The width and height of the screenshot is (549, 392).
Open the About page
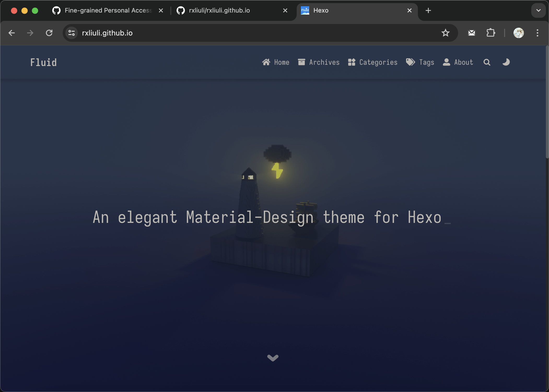tap(458, 62)
